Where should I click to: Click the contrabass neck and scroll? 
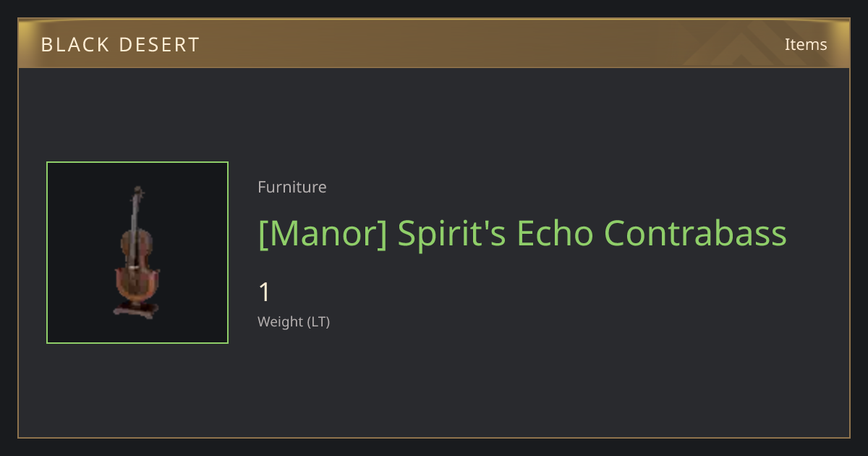click(135, 208)
